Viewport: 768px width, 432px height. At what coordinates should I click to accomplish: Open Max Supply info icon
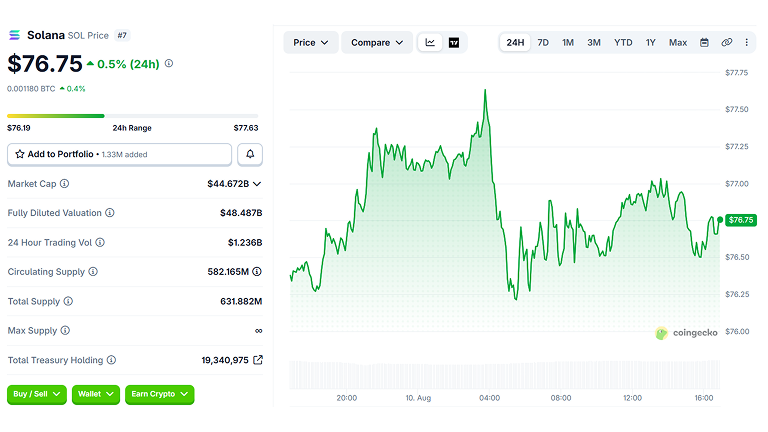pyautogui.click(x=65, y=331)
